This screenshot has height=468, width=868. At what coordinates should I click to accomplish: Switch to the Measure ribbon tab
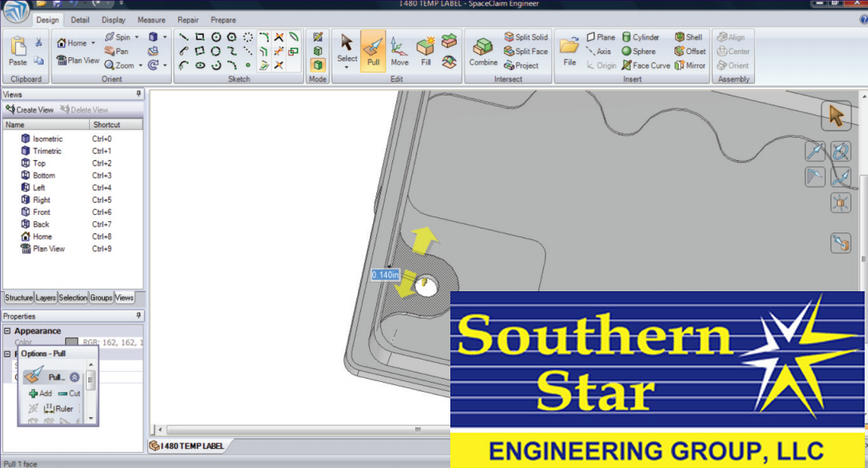[x=151, y=20]
